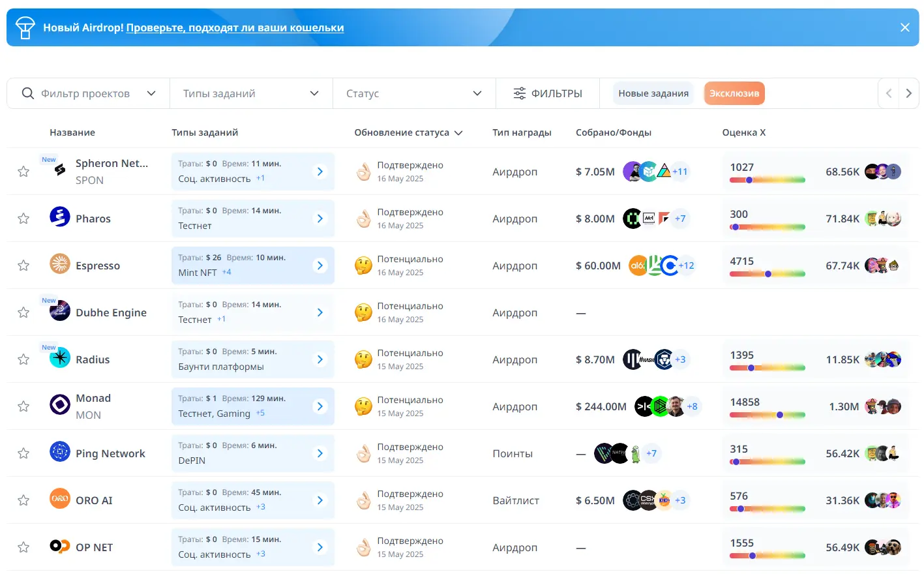Expand Ping Network DePIN task chevron
The width and height of the screenshot is (924, 574).
click(320, 453)
